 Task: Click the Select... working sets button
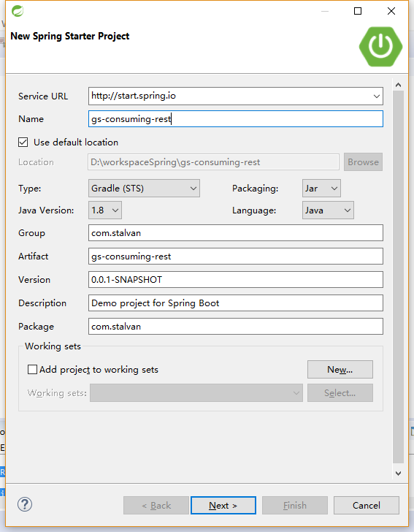[340, 393]
